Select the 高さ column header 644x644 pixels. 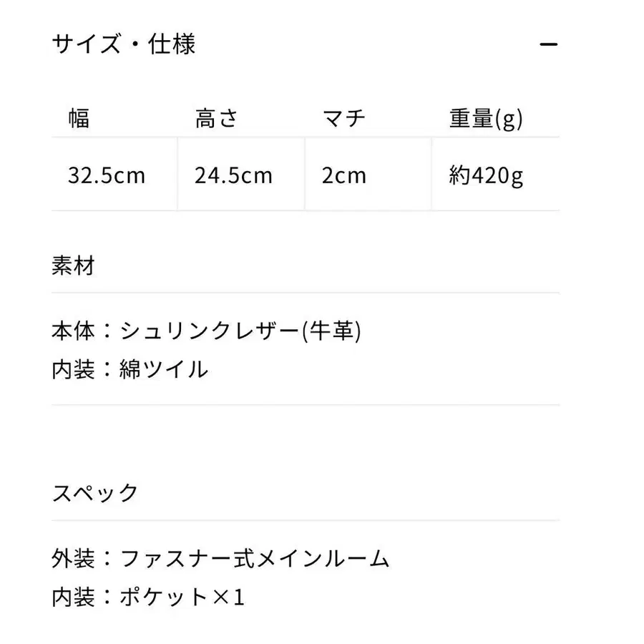[x=216, y=118]
